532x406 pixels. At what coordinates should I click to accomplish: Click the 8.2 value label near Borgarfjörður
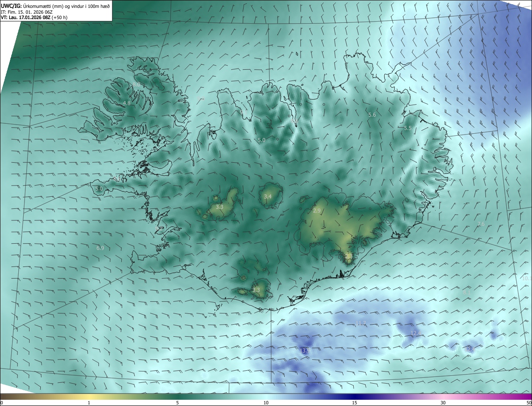[159, 228]
